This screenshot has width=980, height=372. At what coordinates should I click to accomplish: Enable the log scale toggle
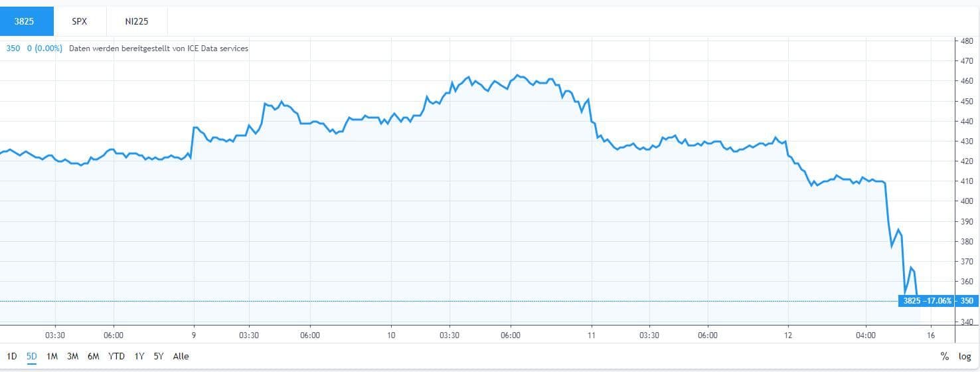click(x=965, y=357)
